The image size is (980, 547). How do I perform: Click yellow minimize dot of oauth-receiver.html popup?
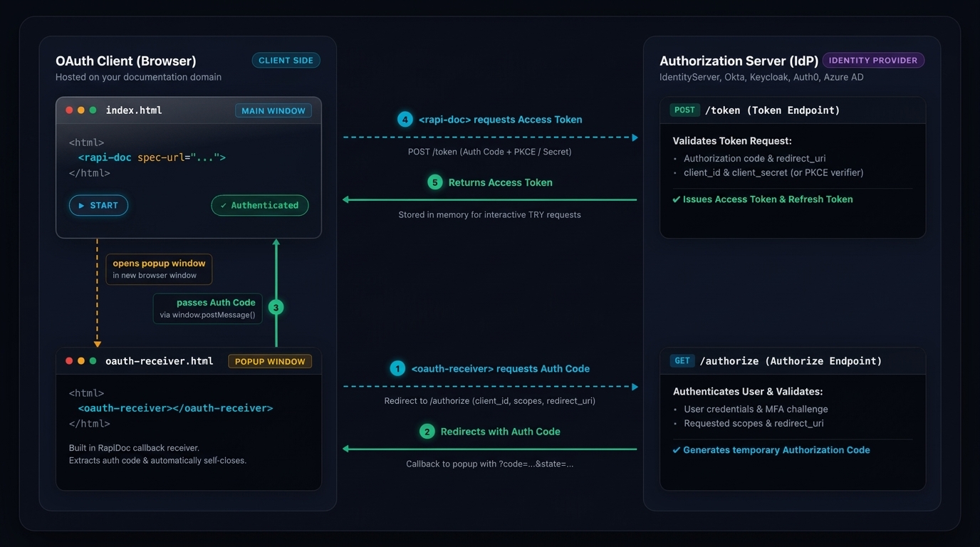pyautogui.click(x=81, y=361)
